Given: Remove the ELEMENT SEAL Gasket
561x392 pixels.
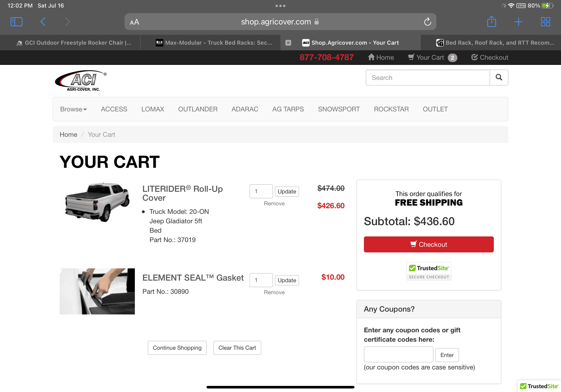Looking at the screenshot, I should 274,292.
